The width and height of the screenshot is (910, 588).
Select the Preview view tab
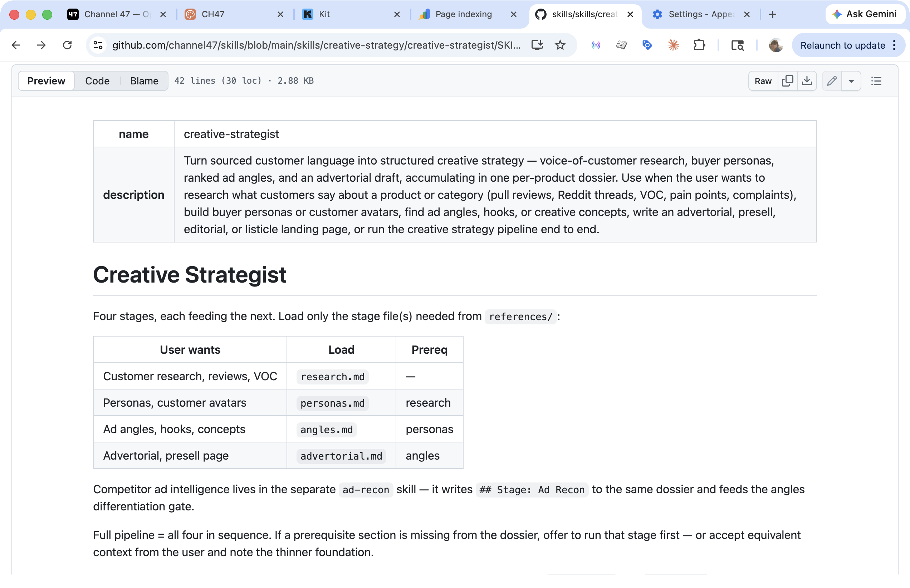point(46,80)
